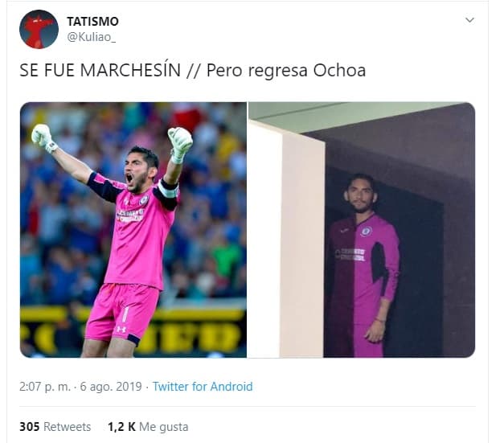Click the club crest on left pink jersey
The image size is (504, 443).
[144, 200]
